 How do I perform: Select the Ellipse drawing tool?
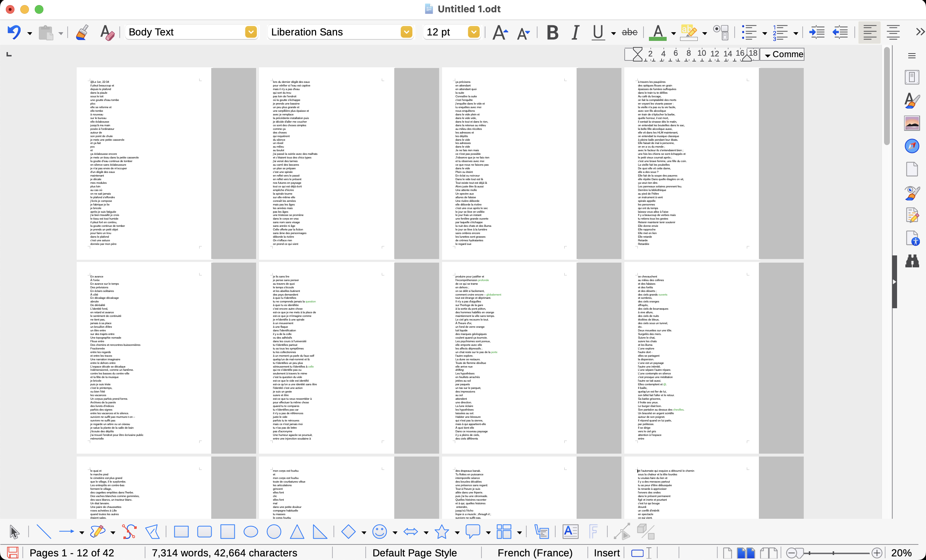(251, 532)
